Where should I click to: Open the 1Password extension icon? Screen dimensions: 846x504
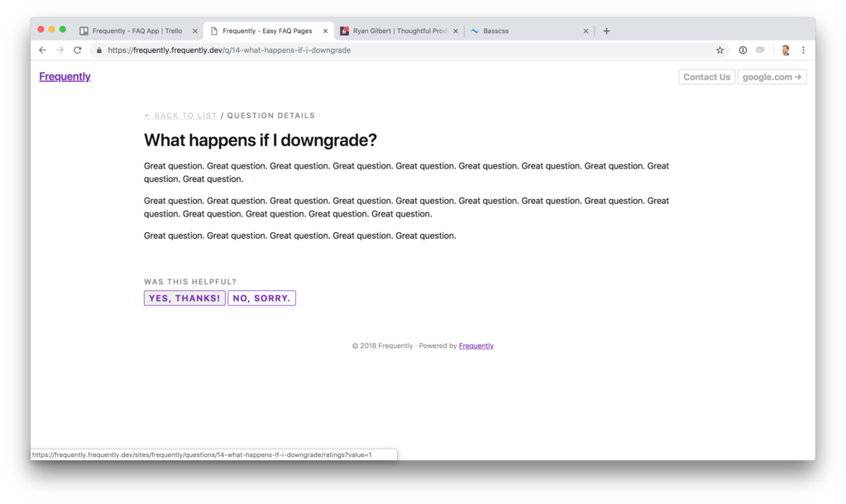743,50
